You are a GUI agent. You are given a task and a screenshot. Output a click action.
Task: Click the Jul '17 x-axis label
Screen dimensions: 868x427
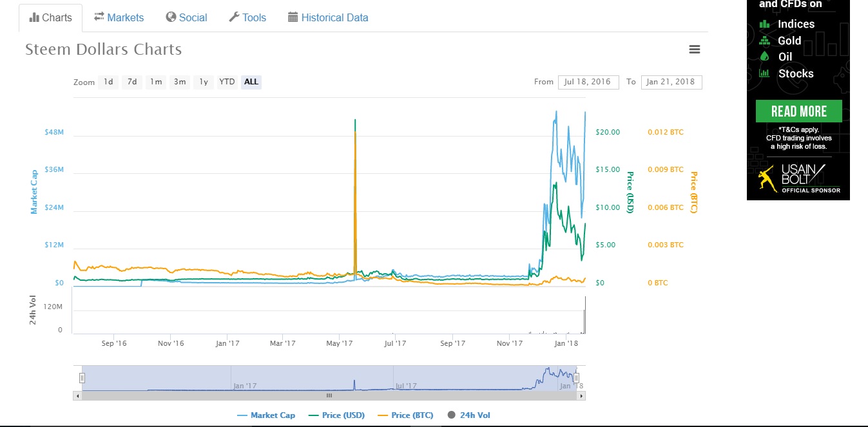pos(396,343)
